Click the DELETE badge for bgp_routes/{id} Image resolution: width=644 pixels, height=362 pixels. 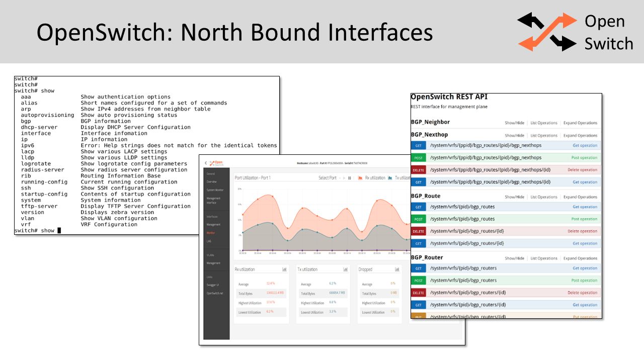(x=418, y=231)
